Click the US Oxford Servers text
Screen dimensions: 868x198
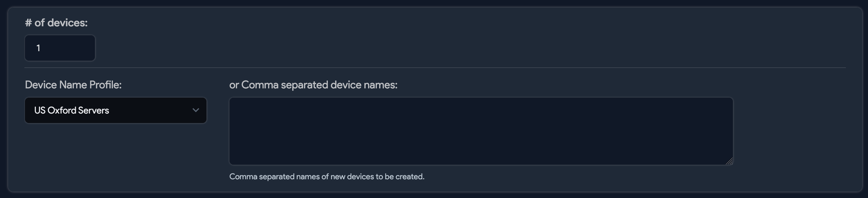(x=71, y=110)
